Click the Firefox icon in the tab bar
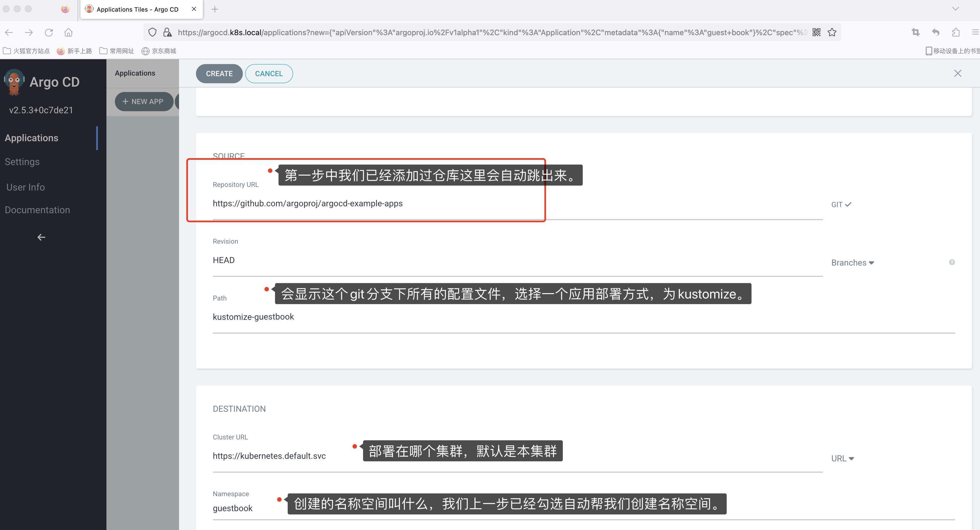Image resolution: width=980 pixels, height=530 pixels. (x=65, y=9)
